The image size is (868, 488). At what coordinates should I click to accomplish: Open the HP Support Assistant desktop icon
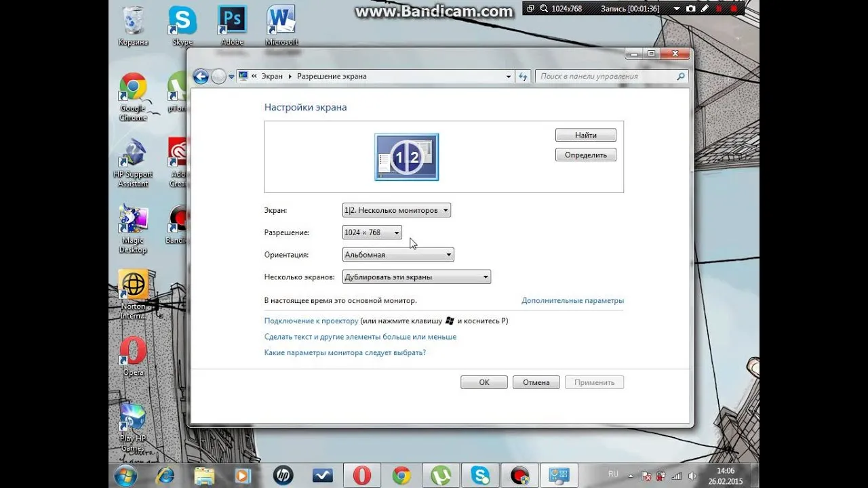(x=133, y=163)
